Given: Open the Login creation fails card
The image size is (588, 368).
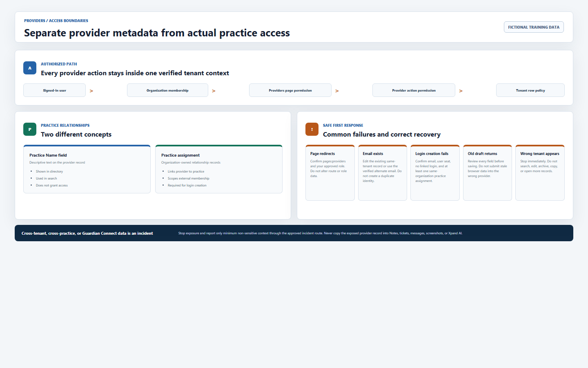Looking at the screenshot, I should [435, 173].
